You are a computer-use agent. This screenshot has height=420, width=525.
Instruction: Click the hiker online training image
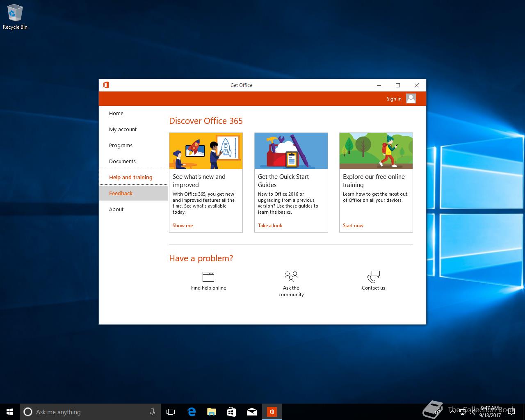coord(376,151)
